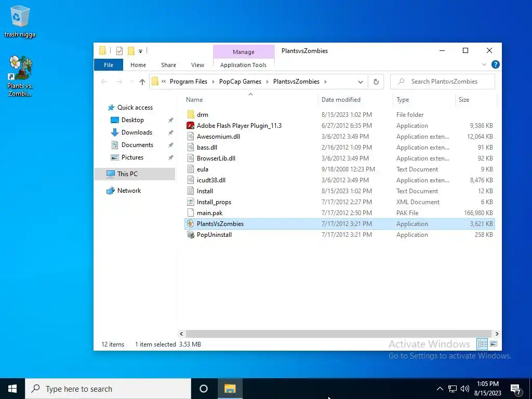Select the PlantsVsZombies application icon

point(191,223)
